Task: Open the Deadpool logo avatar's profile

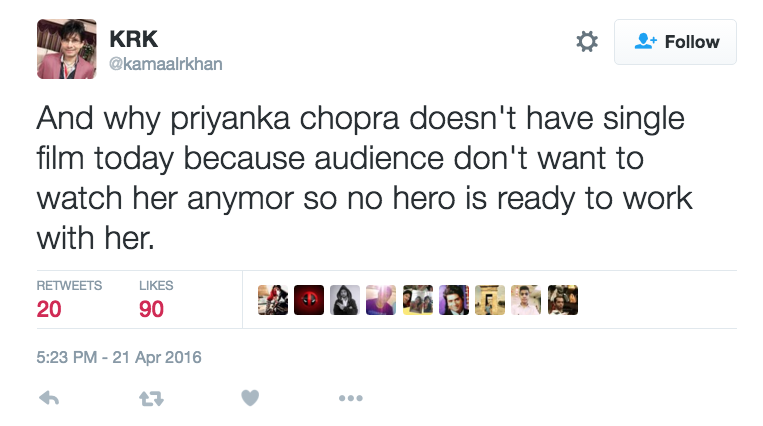Action: [309, 300]
